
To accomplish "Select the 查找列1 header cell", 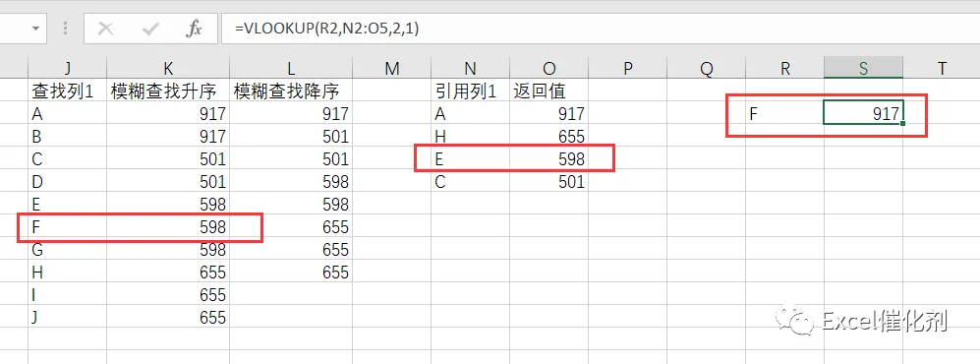I will (x=68, y=91).
